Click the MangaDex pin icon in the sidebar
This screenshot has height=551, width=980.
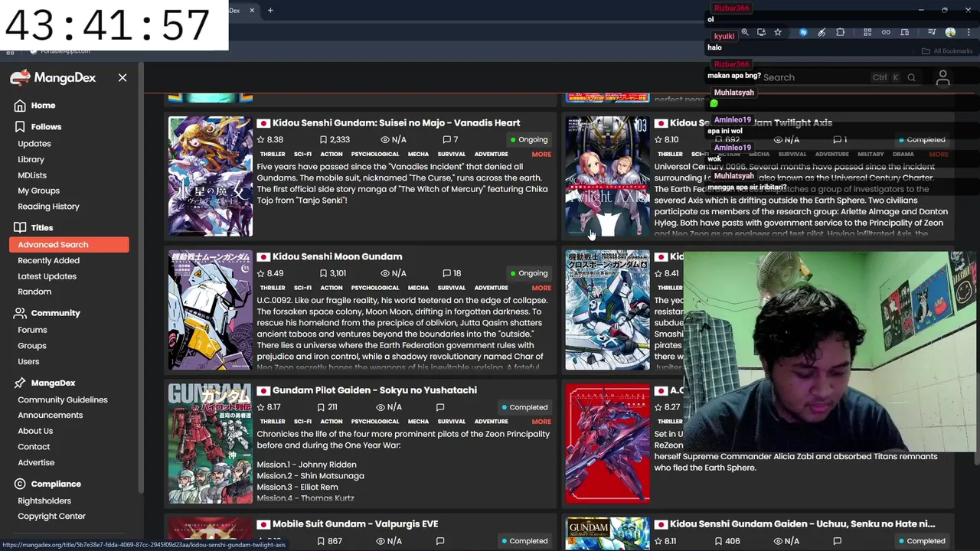20,383
